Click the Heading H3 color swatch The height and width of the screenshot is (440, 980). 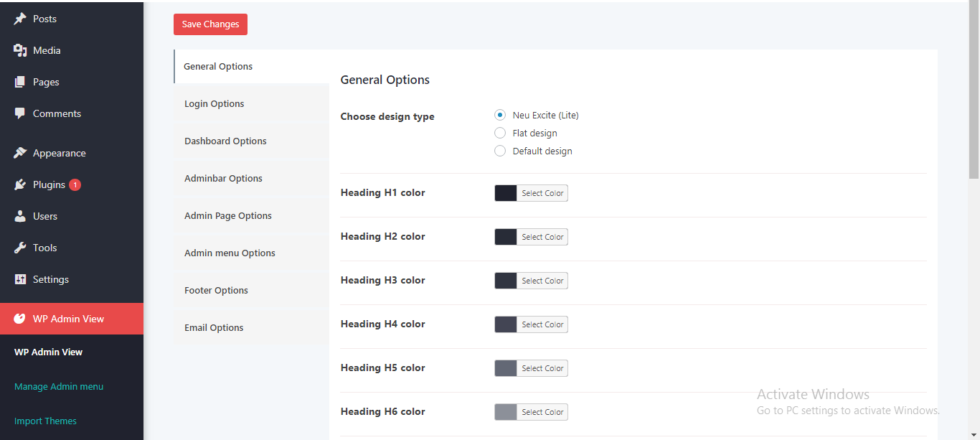pos(506,281)
